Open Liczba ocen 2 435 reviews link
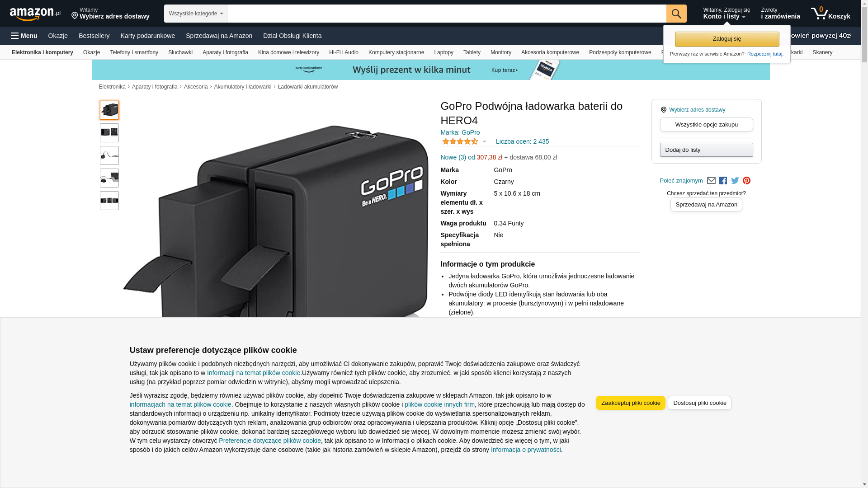Image resolution: width=868 pixels, height=488 pixels. point(522,141)
